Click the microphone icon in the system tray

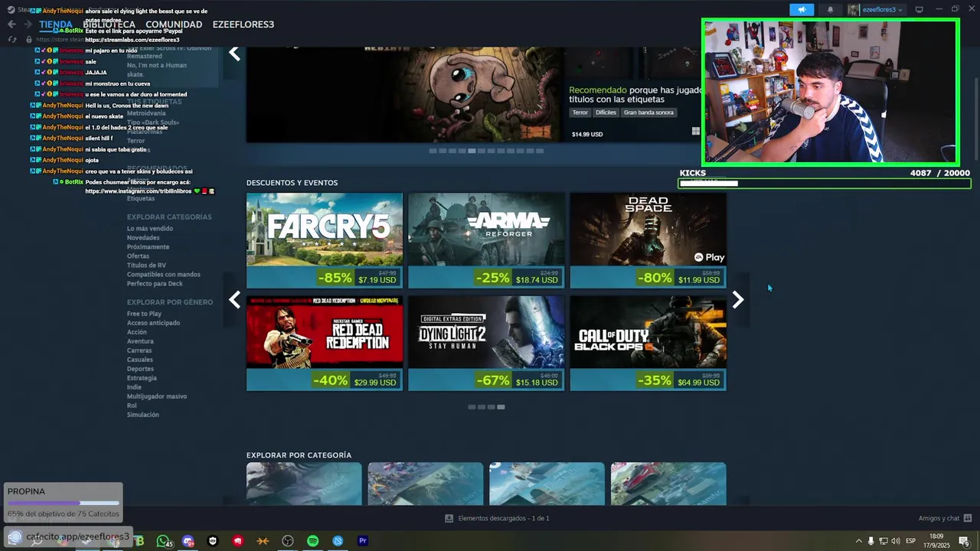(x=871, y=541)
